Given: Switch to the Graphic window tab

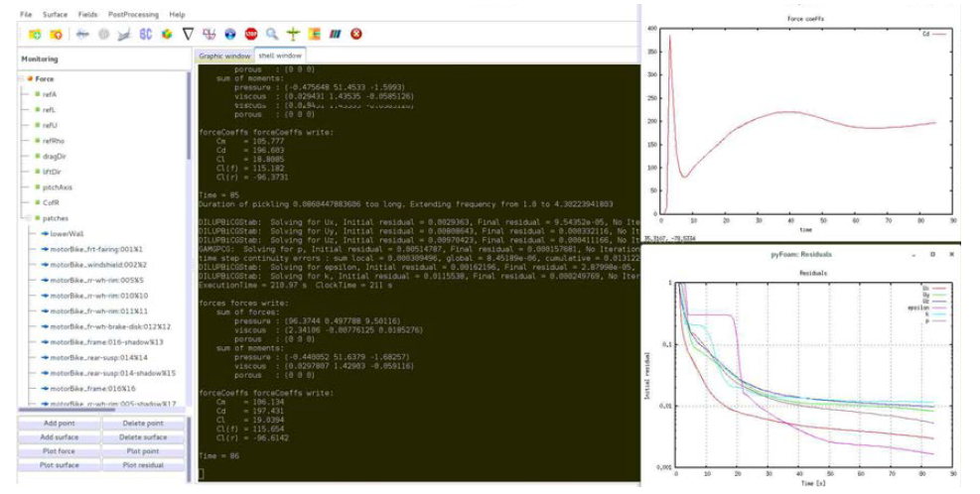Looking at the screenshot, I should [x=224, y=56].
